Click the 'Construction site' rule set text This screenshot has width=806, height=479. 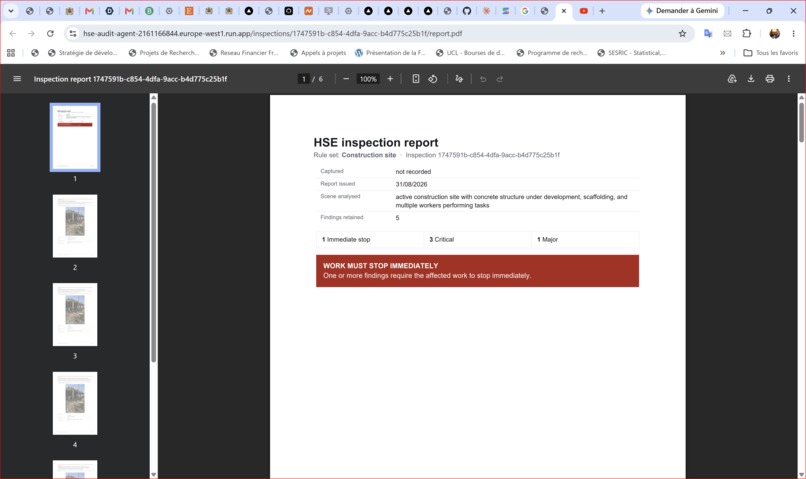pyautogui.click(x=369, y=155)
